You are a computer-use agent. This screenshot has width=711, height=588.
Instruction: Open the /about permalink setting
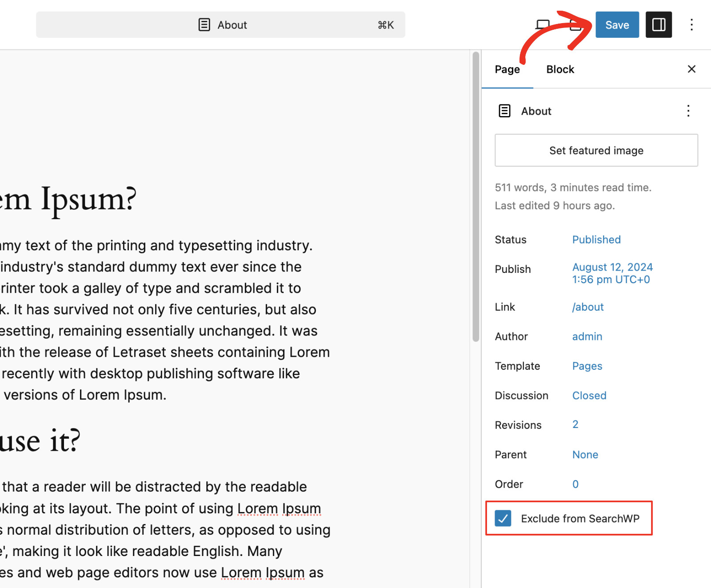pyautogui.click(x=587, y=307)
